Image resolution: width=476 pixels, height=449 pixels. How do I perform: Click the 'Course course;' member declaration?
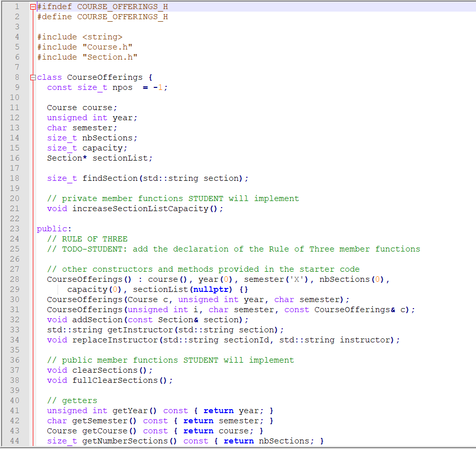[82, 108]
